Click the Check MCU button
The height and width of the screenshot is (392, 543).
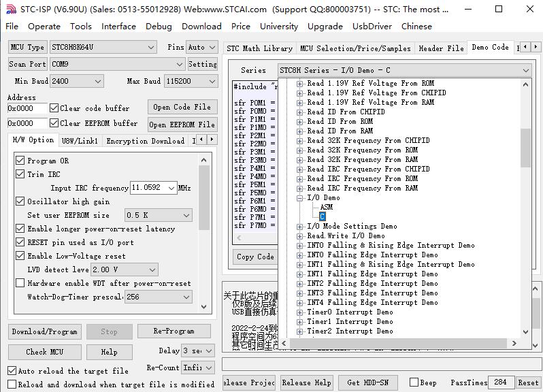pos(45,352)
